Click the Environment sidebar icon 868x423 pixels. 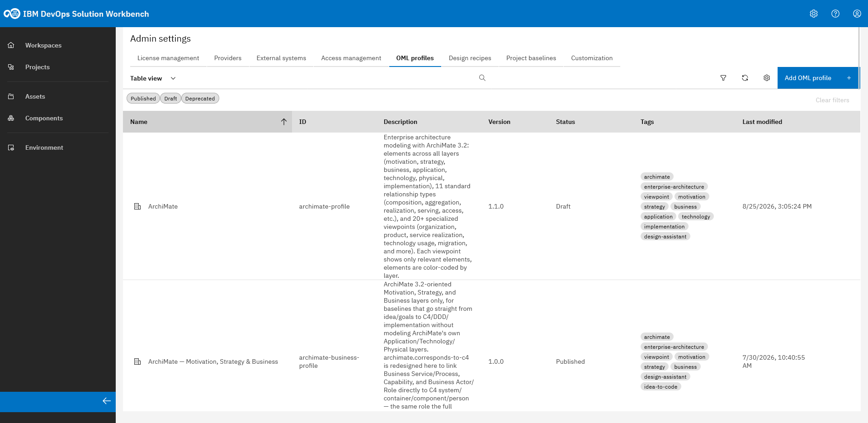point(11,147)
